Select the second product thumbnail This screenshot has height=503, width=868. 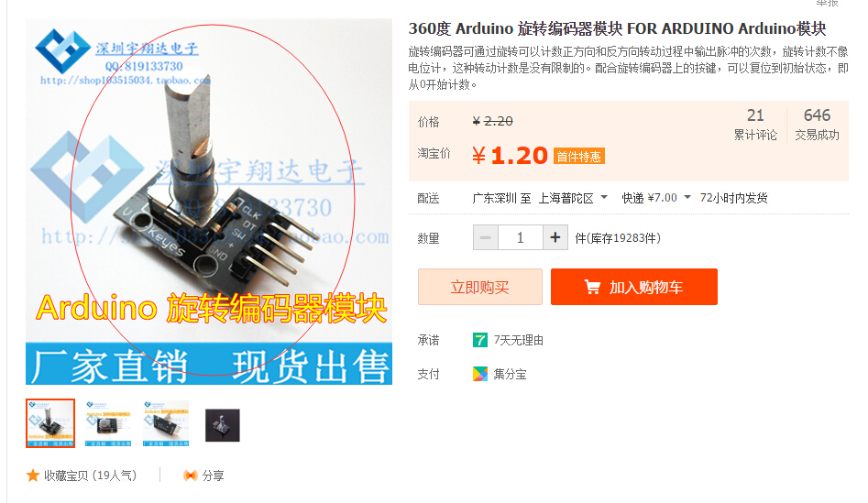[x=108, y=423]
